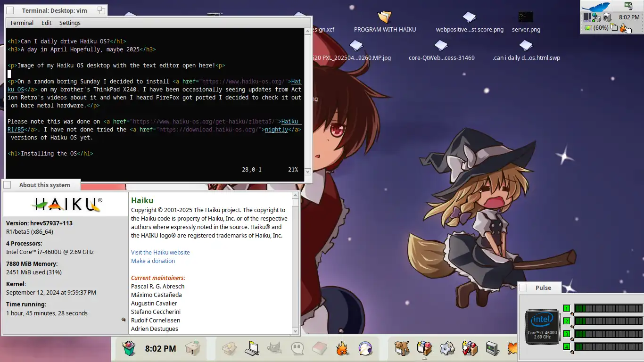
Task: Open the monitor graph dock icon
Action: tap(492, 348)
